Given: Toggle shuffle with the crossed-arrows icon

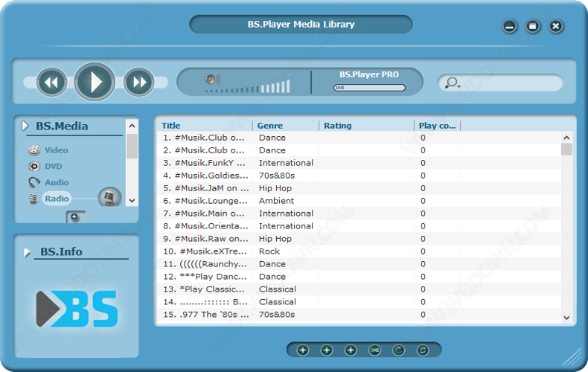Looking at the screenshot, I should pyautogui.click(x=374, y=350).
